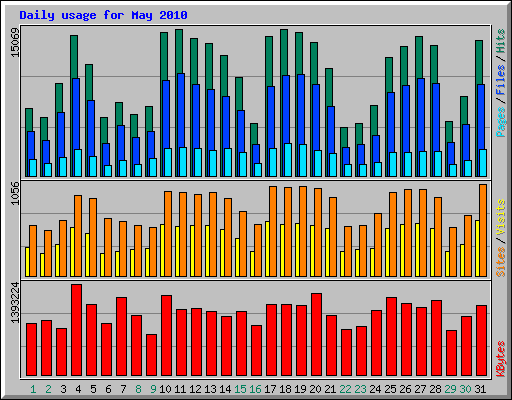This screenshot has height=400, width=512.
Task: Click the 'Pages' legend label
Action: point(501,122)
